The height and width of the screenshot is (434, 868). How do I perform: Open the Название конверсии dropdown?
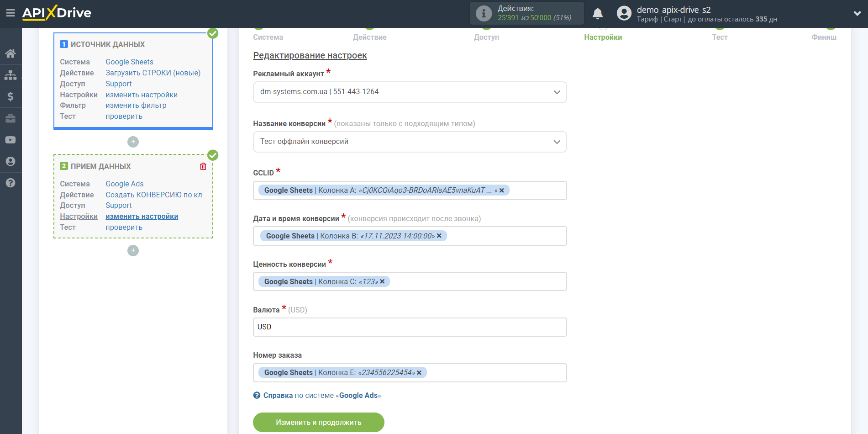410,142
